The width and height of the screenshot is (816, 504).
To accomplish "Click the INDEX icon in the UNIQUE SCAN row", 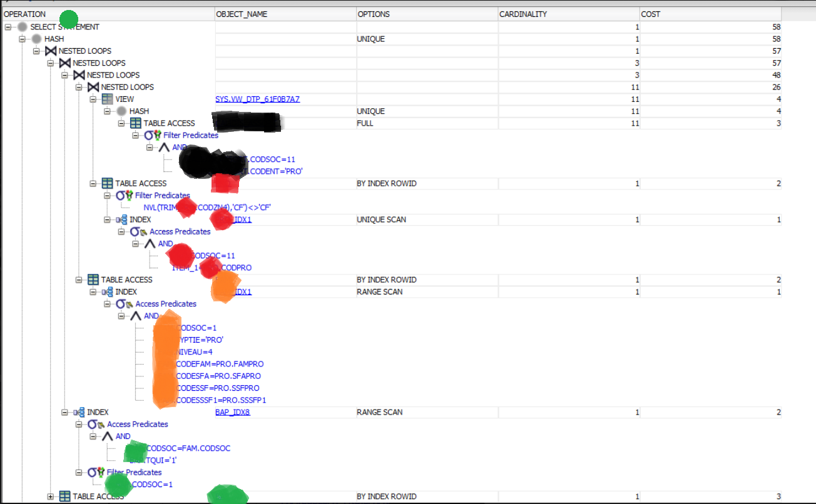I will 121,220.
